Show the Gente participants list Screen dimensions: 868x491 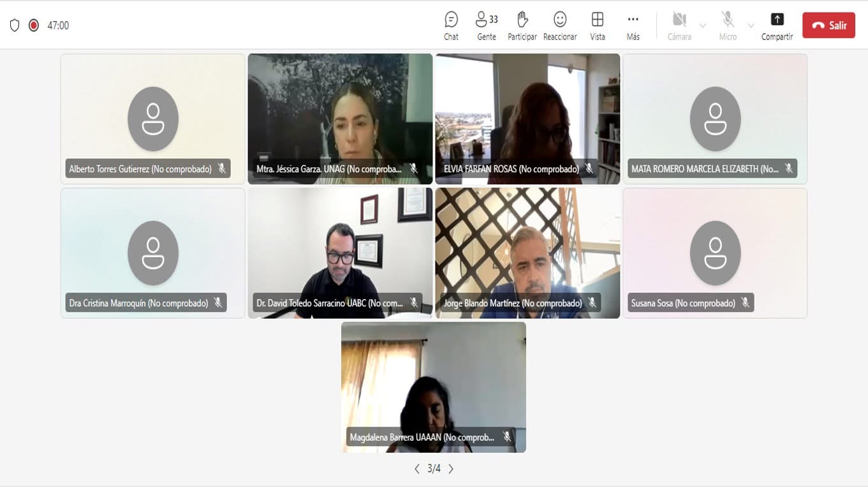(x=487, y=26)
